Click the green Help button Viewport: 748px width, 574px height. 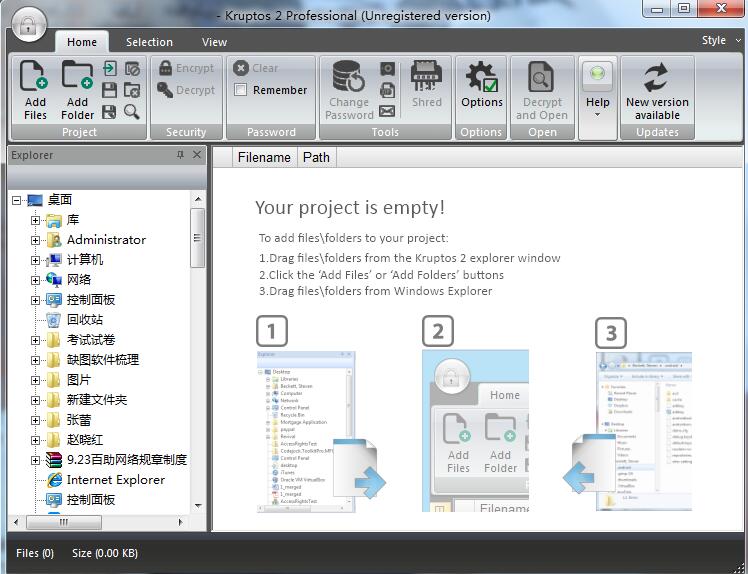pyautogui.click(x=598, y=74)
